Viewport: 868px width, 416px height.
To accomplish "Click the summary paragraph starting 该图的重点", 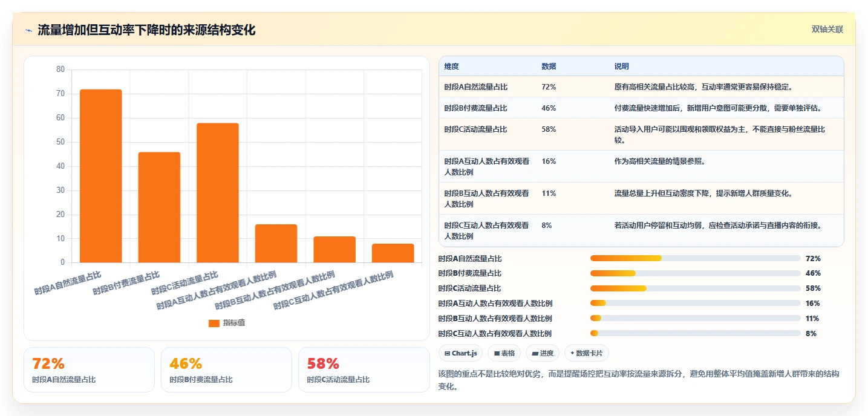I will click(x=638, y=380).
